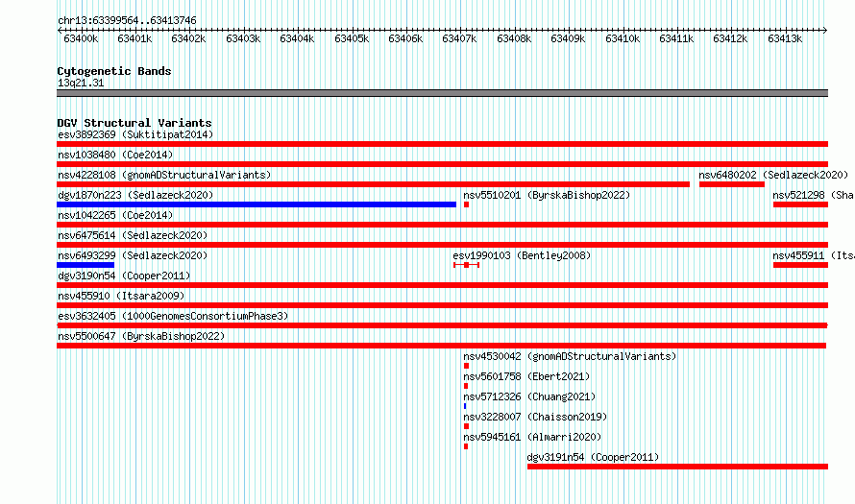Open nsv6493299 (Sedlazeck2020) label
This screenshot has height=504, width=855.
pyautogui.click(x=133, y=255)
